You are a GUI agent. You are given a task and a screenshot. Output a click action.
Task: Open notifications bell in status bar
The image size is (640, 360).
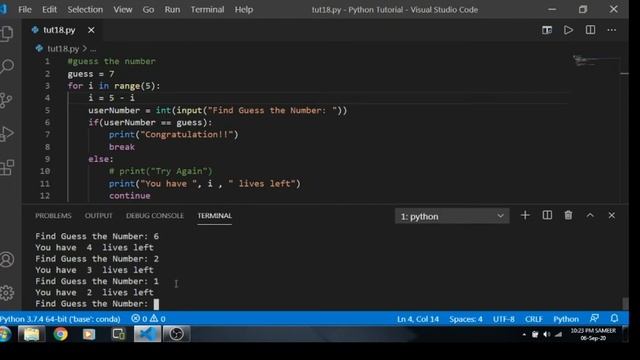coord(614,318)
